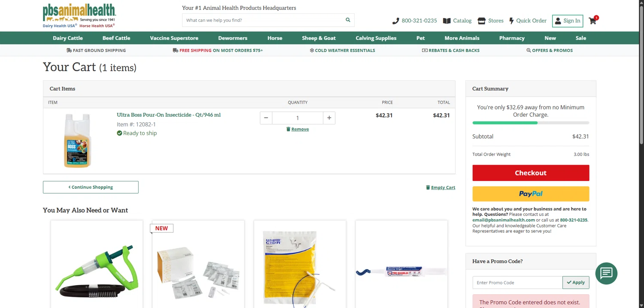Image resolution: width=644 pixels, height=308 pixels.
Task: Open the More Animals menu
Action: (x=462, y=38)
